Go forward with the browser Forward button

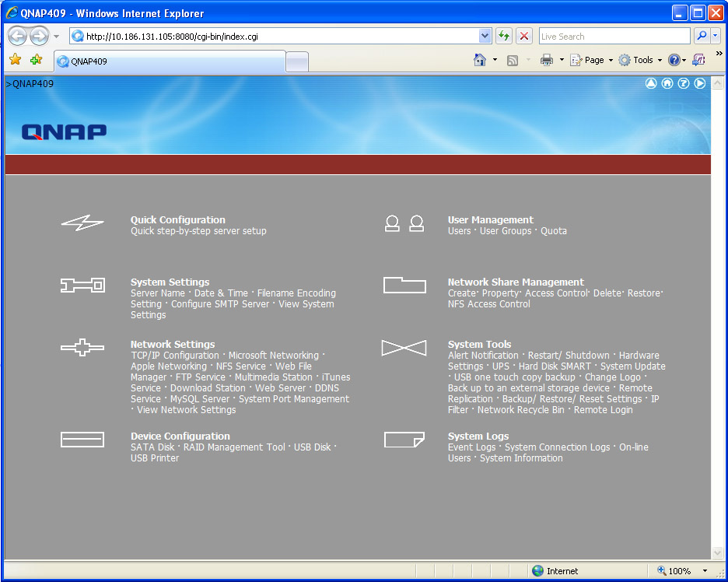click(x=39, y=37)
